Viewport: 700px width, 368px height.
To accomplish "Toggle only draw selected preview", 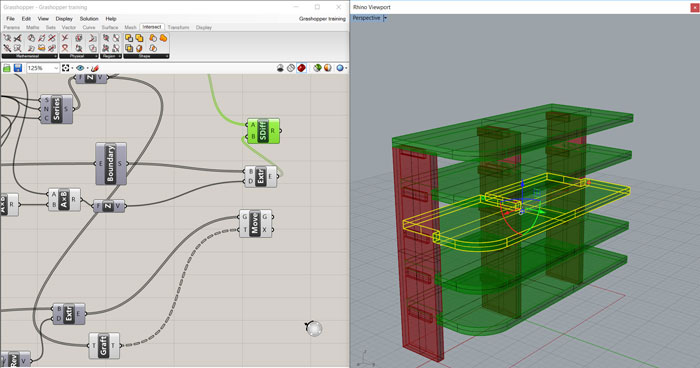I will [317, 68].
